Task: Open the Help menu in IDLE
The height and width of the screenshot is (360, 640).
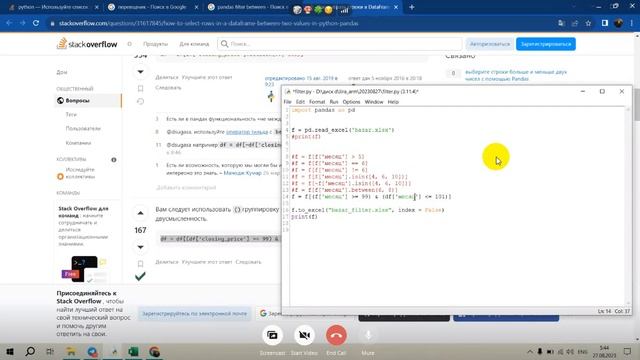Action: click(x=393, y=102)
